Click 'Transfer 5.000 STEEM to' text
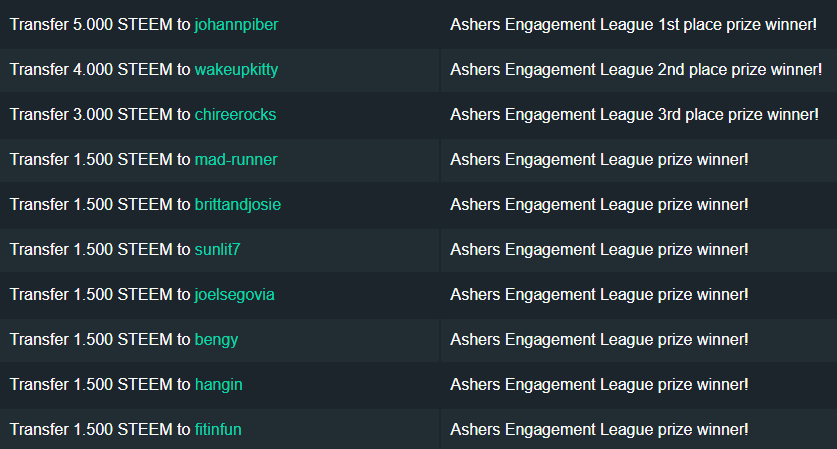This screenshot has height=449, width=837. [x=100, y=25]
